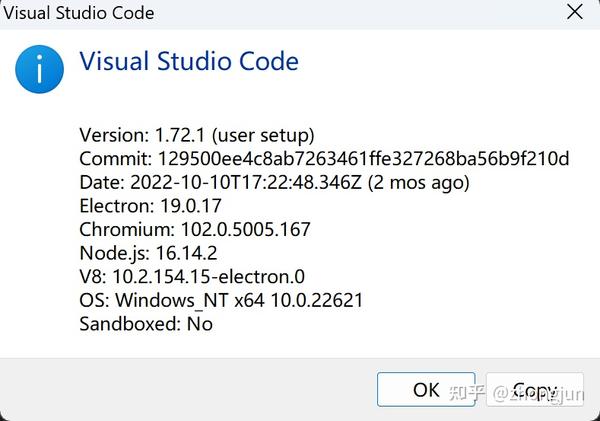This screenshot has height=421, width=600.
Task: Close the About dialog with the X
Action: click(575, 12)
